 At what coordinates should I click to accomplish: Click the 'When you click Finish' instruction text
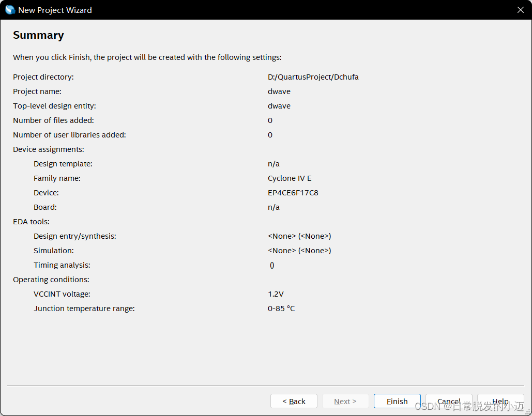coord(147,57)
